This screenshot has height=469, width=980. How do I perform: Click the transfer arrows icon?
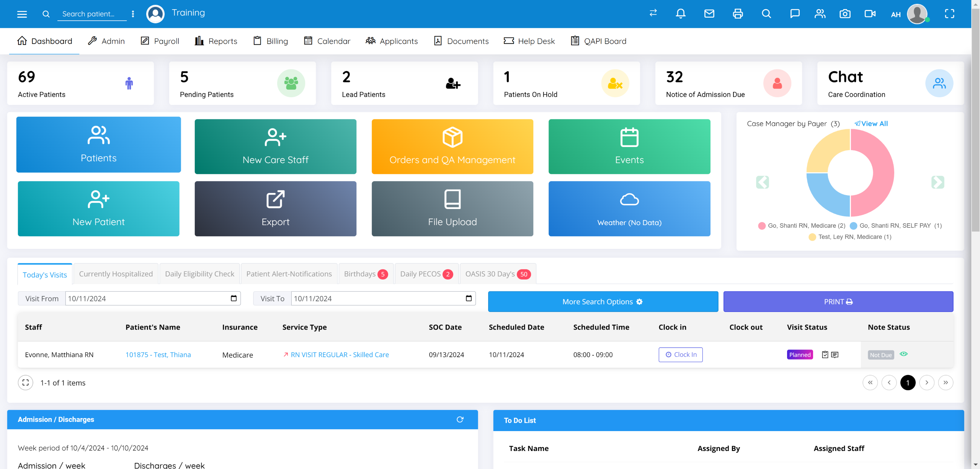click(653, 13)
